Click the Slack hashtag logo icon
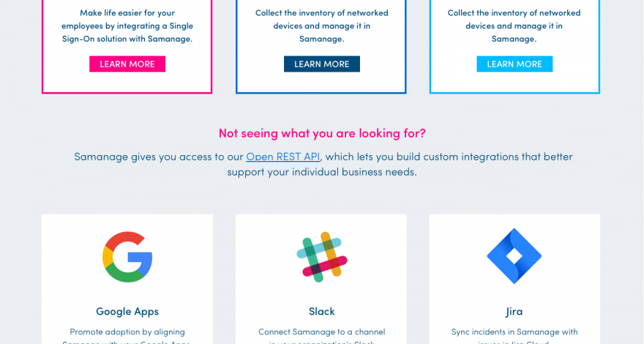 point(321,257)
